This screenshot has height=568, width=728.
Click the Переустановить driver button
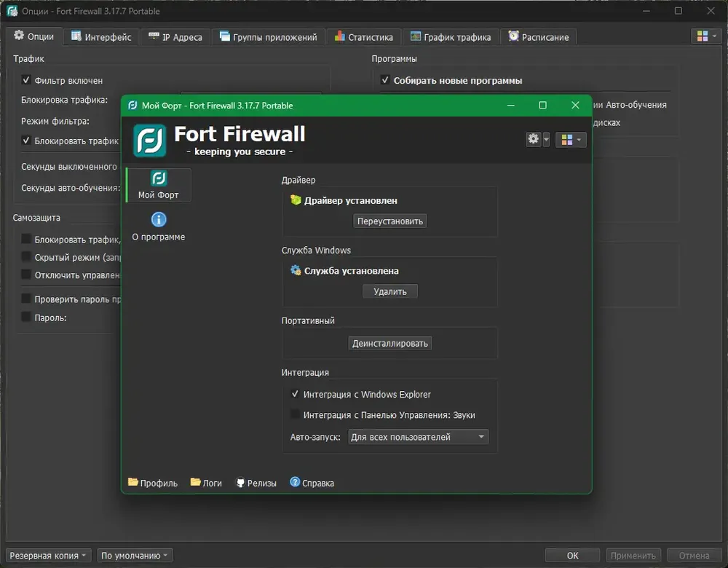pos(390,221)
